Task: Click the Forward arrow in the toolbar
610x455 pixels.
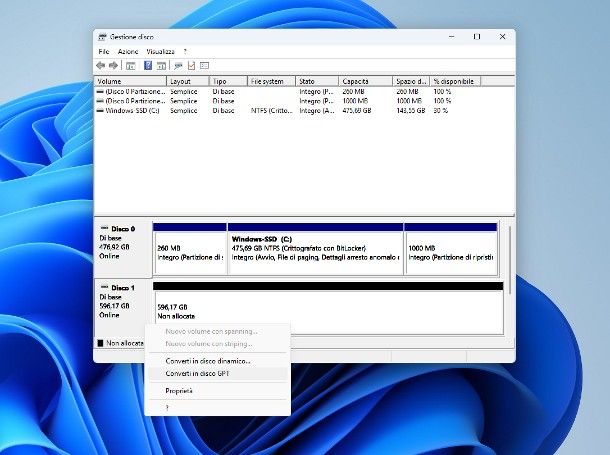Action: (x=113, y=65)
